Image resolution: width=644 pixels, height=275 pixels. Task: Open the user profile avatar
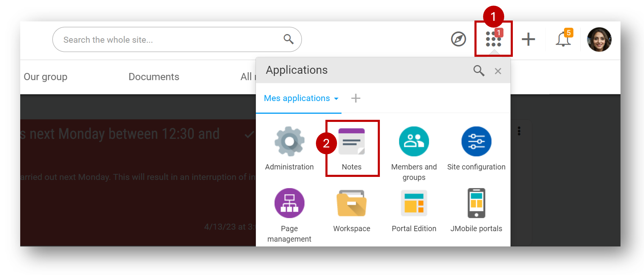(599, 40)
